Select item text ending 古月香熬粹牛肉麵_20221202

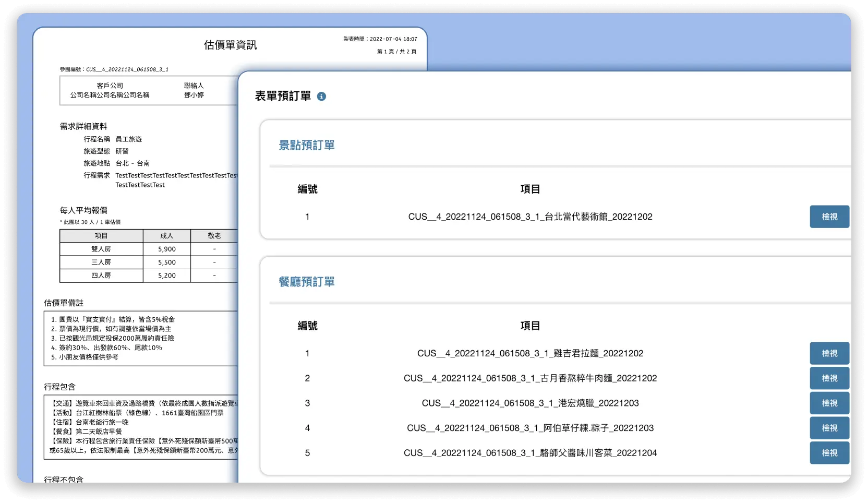coord(530,378)
